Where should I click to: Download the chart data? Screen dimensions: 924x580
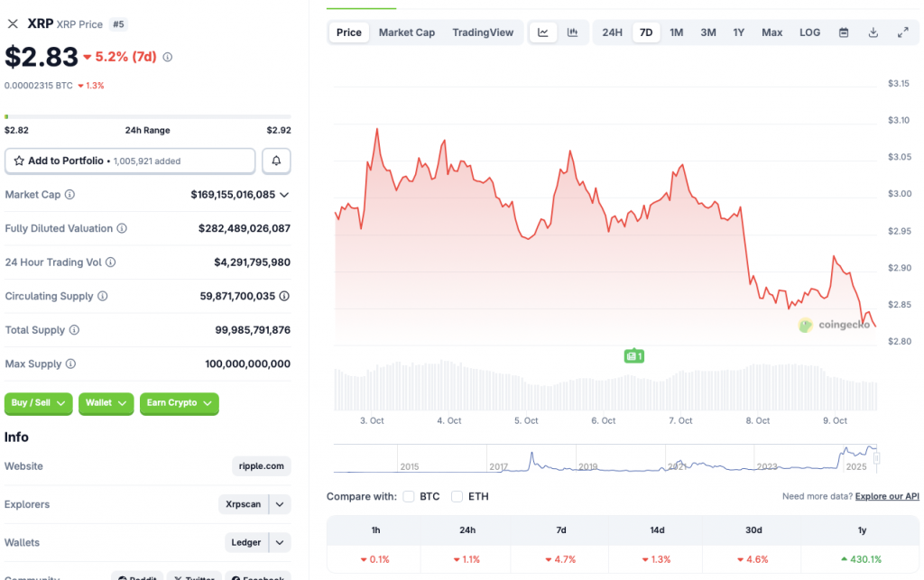coord(873,32)
